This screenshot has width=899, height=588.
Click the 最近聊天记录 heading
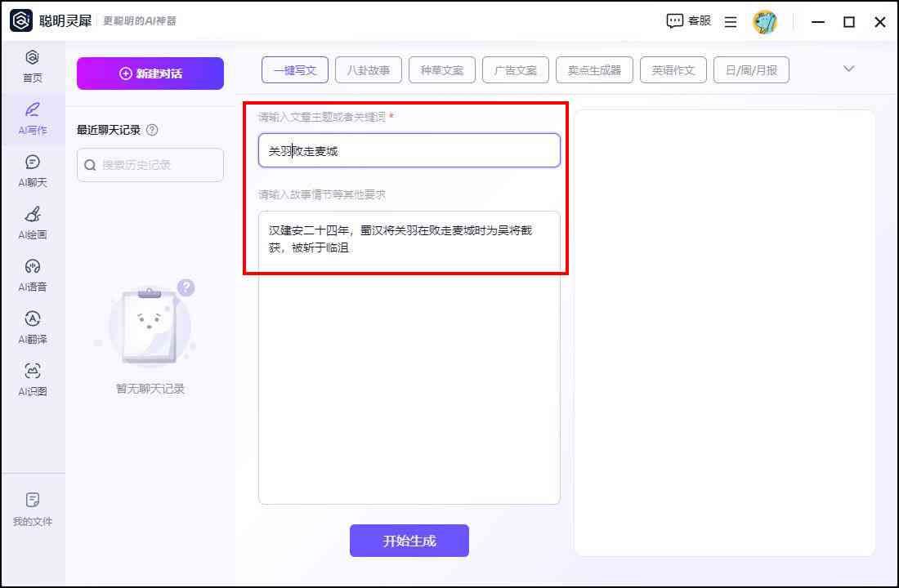(109, 130)
